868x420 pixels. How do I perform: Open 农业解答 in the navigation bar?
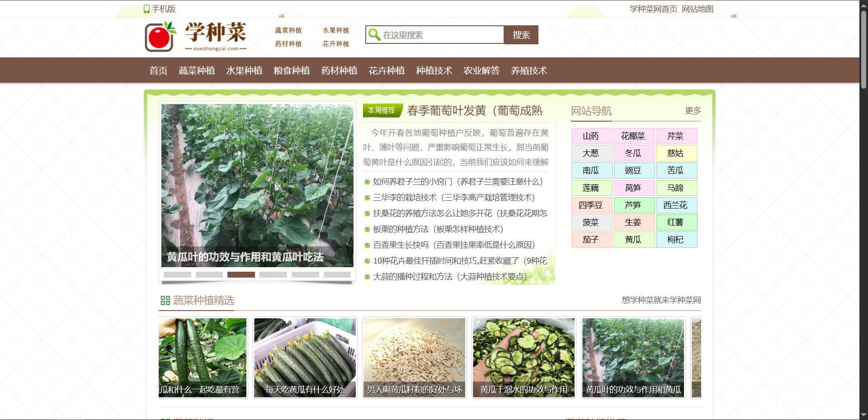point(481,71)
